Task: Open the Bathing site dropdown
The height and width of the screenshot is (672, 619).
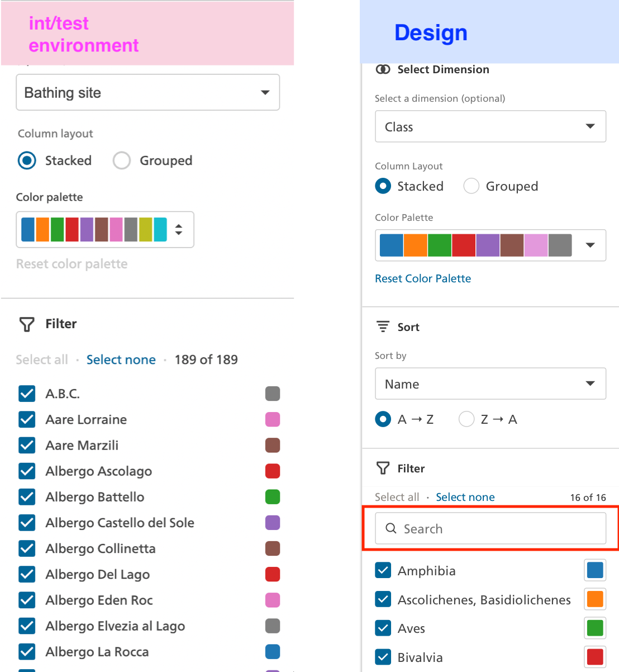Action: pos(147,92)
